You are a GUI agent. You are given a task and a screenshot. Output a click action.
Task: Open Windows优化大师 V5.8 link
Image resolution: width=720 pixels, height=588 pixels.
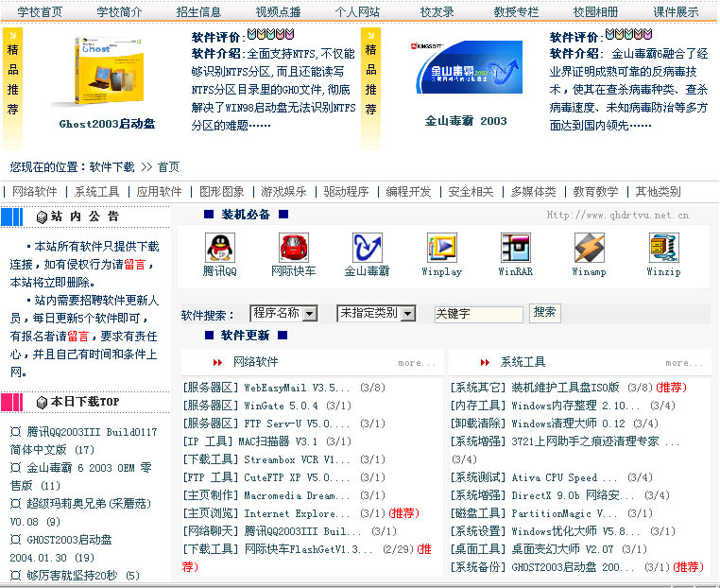tap(575, 531)
